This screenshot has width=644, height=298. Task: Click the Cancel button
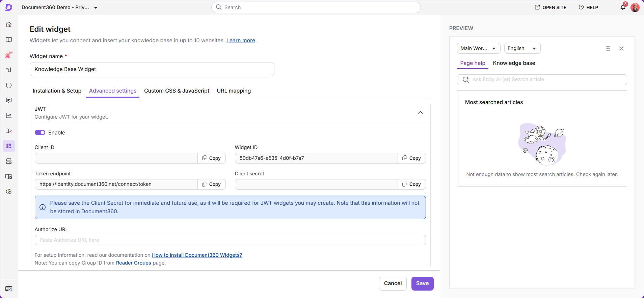tap(393, 283)
